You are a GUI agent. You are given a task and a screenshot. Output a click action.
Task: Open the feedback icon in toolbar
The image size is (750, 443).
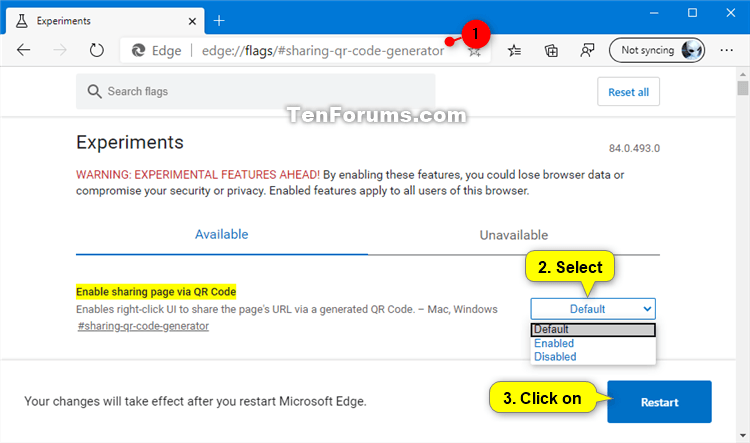(587, 50)
